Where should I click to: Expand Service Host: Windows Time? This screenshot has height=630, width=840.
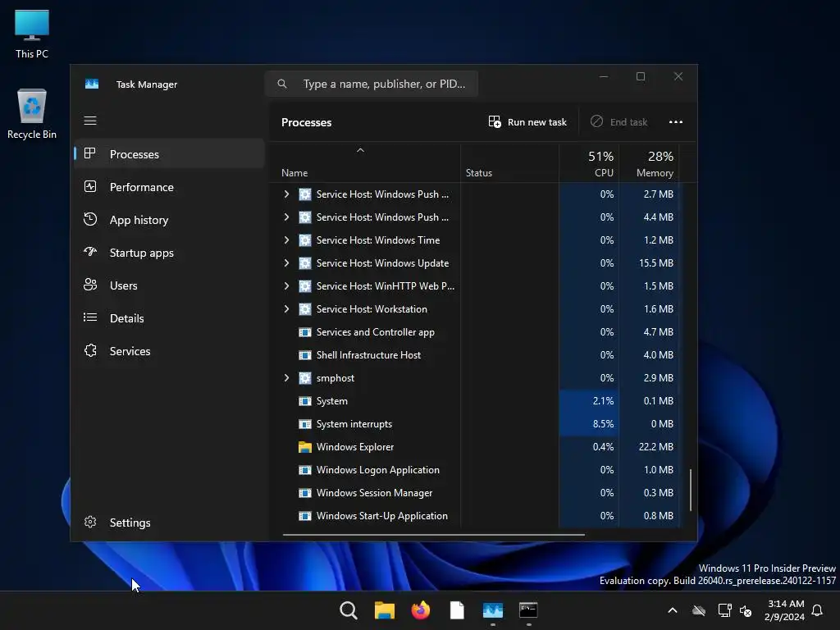(286, 240)
